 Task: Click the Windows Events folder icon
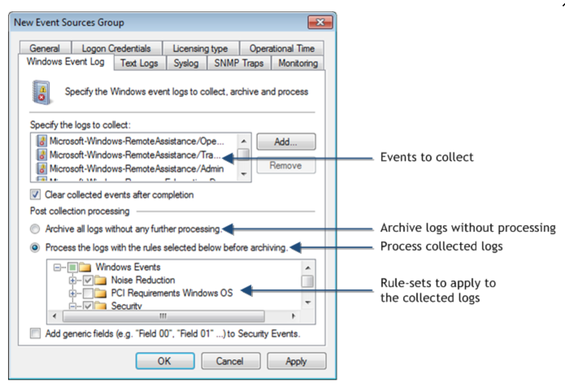point(85,267)
